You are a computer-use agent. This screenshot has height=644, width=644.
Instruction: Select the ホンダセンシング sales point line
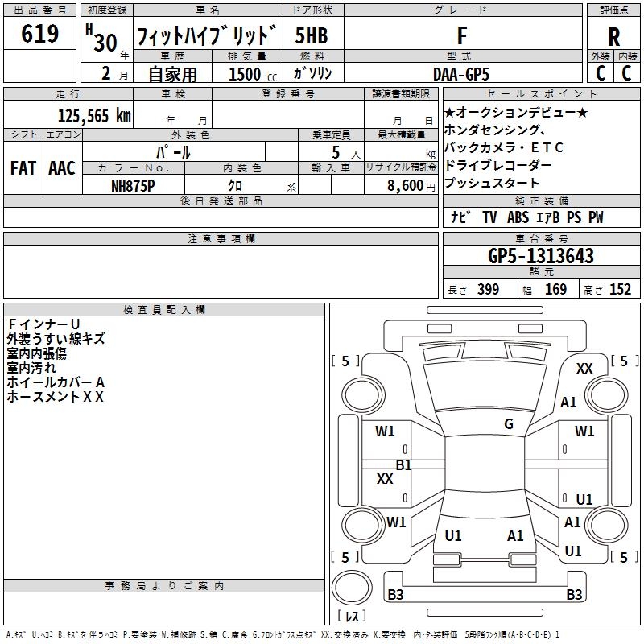point(495,130)
